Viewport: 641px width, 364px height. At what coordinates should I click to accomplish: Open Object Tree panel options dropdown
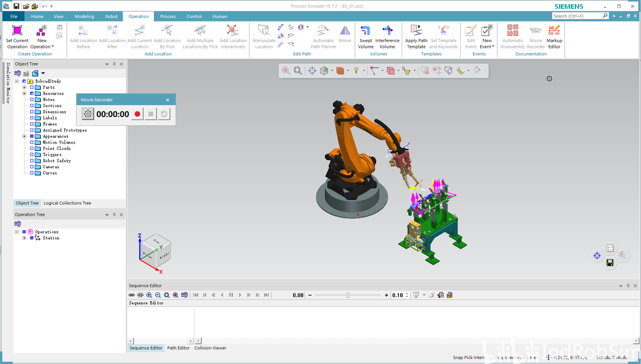pyautogui.click(x=106, y=64)
